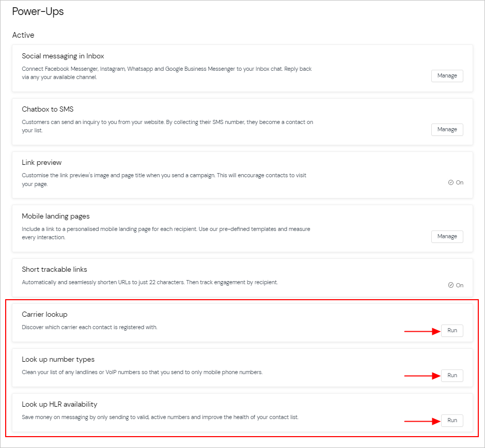Screen dimensions: 485x448
Task: Click the Power-Ups page heading
Action: (x=38, y=12)
